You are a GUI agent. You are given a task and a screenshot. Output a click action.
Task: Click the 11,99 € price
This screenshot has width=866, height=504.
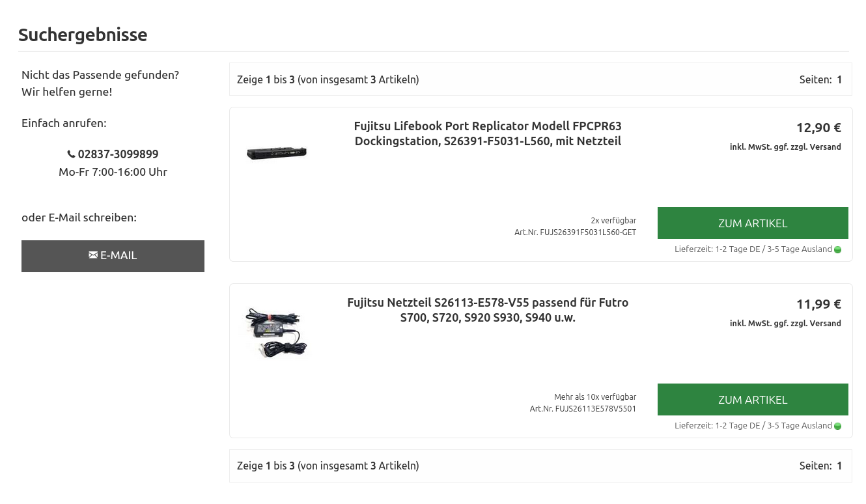818,304
